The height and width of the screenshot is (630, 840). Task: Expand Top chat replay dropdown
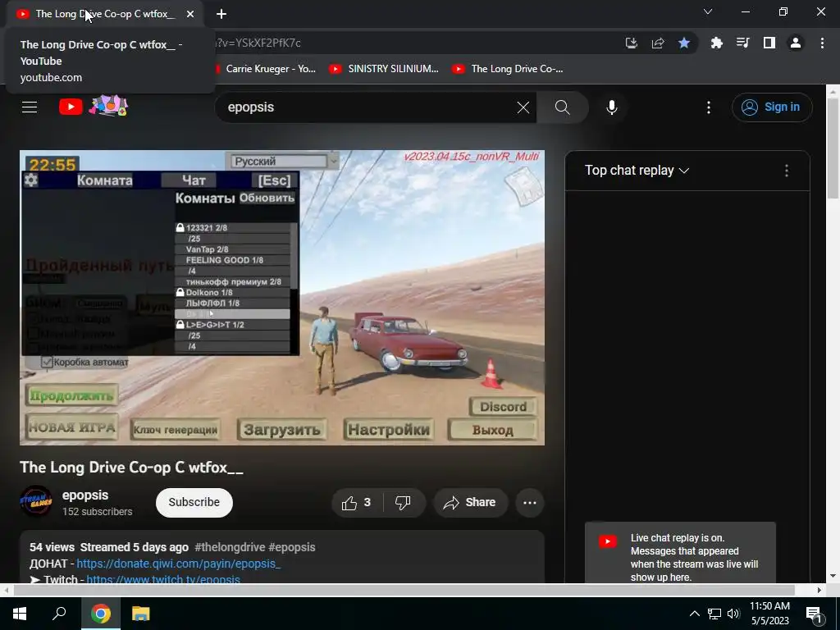(x=637, y=171)
